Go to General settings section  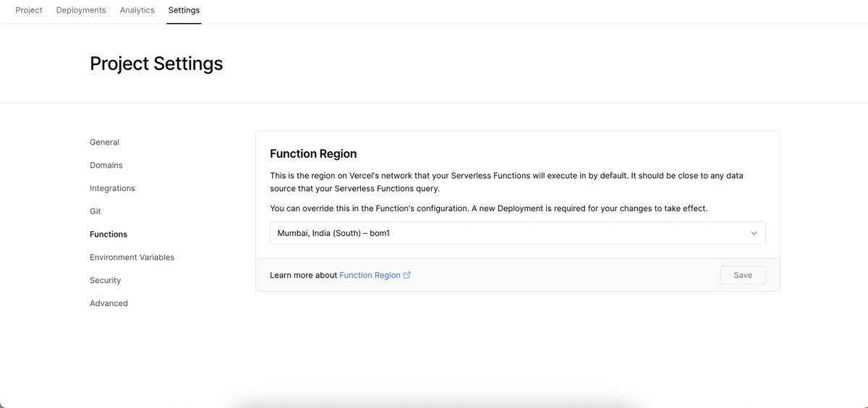pyautogui.click(x=105, y=143)
